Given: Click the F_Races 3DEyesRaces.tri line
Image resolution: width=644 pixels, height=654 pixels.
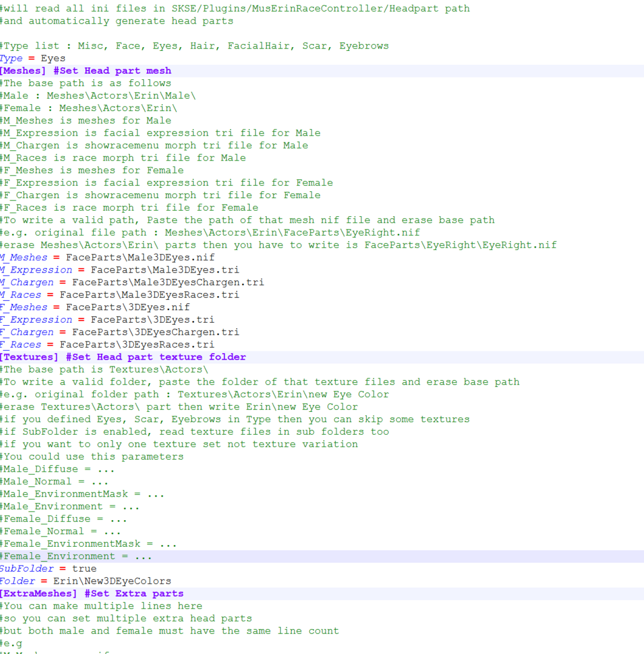Looking at the screenshot, I should 107,345.
